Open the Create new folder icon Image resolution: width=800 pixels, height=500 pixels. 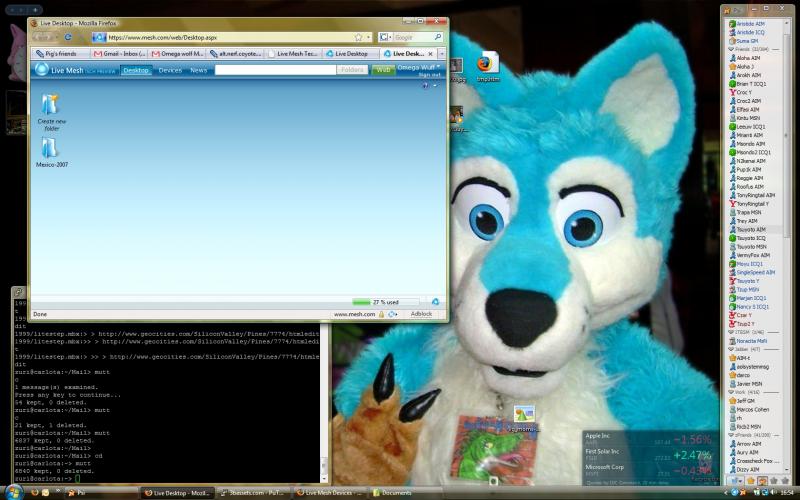point(49,106)
